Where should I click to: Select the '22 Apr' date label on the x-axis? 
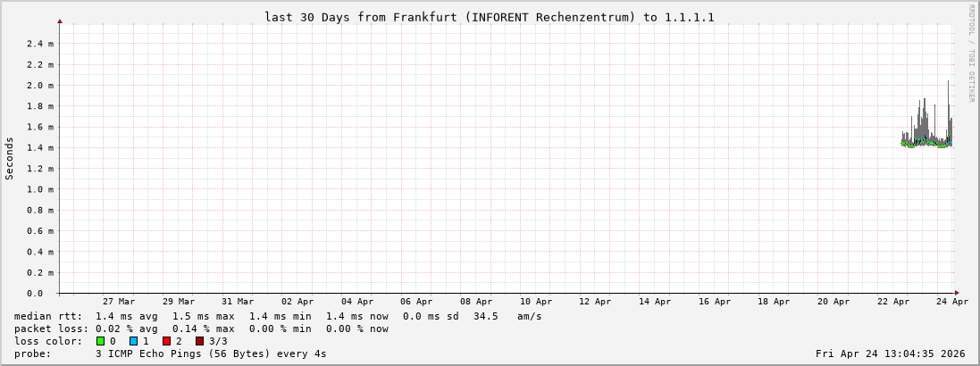[x=893, y=302]
